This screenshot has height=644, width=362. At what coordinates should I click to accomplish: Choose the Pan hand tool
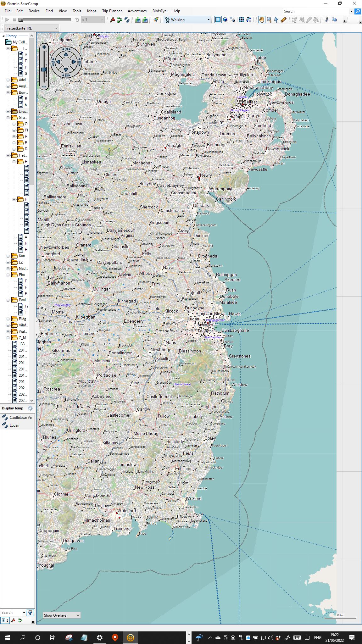click(x=262, y=20)
